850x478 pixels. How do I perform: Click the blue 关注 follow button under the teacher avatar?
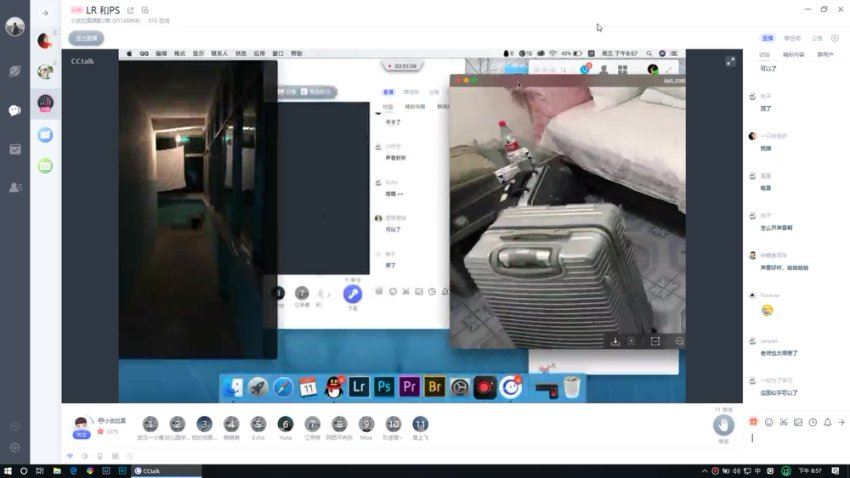(81, 435)
